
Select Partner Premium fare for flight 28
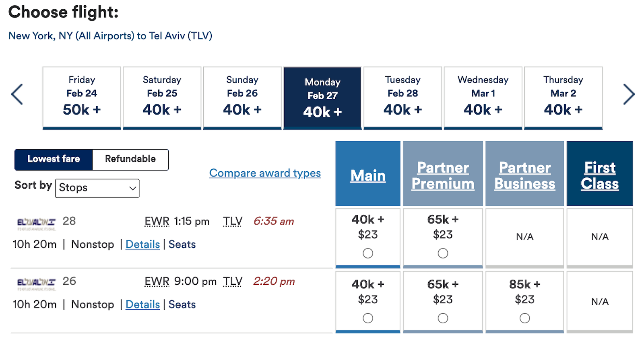click(x=443, y=253)
